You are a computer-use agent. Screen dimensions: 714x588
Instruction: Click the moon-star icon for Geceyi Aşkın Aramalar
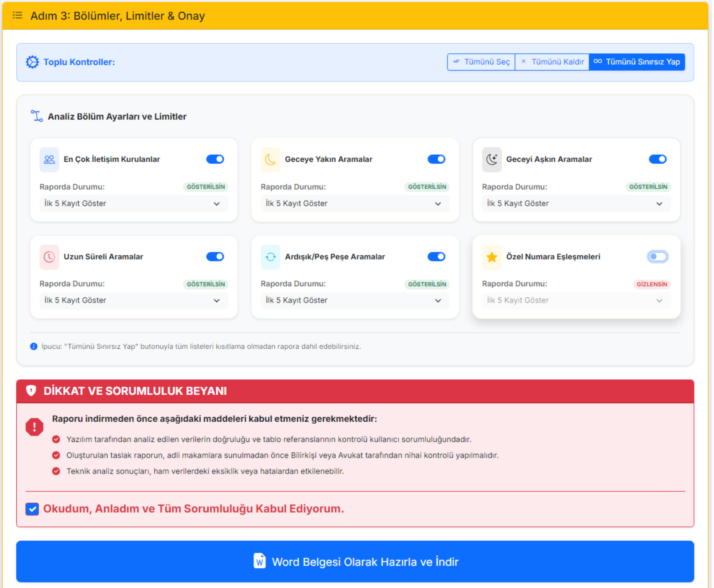pos(492,160)
